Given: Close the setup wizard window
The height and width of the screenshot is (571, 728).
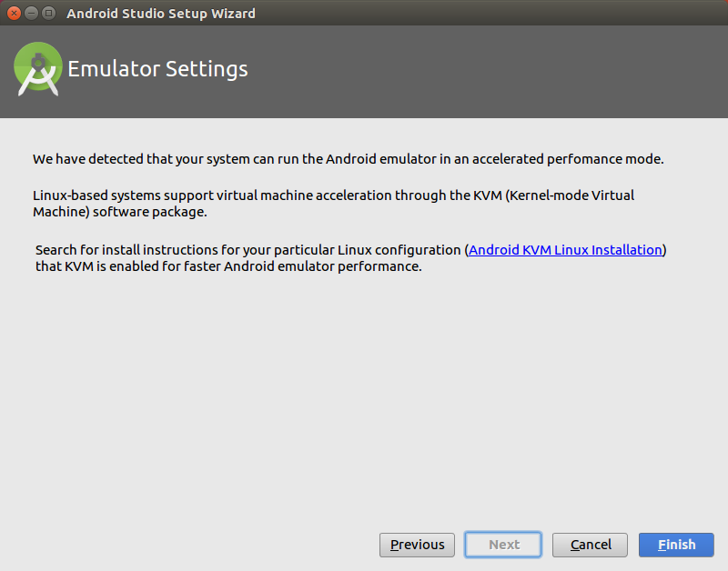Looking at the screenshot, I should (12, 13).
